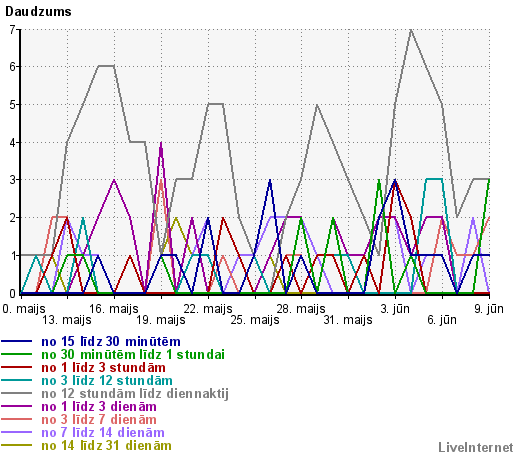
Task: Click the 'no 12 stundām līdz diennaktij' legend label
Action: 135,394
